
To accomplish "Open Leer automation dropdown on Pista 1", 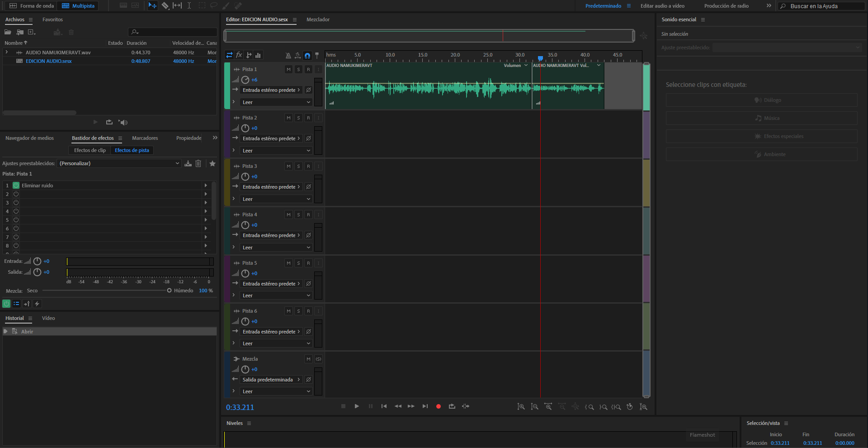I will (275, 102).
